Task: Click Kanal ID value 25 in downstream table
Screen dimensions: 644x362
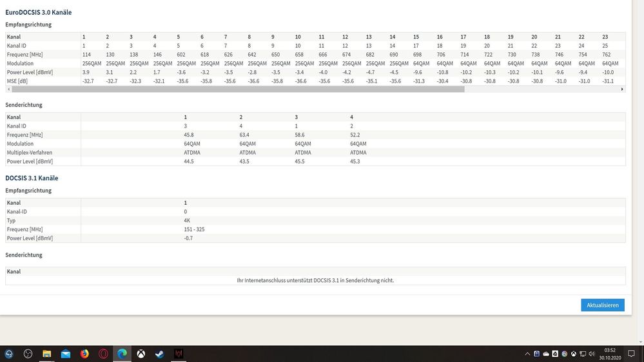Action: 605,46
